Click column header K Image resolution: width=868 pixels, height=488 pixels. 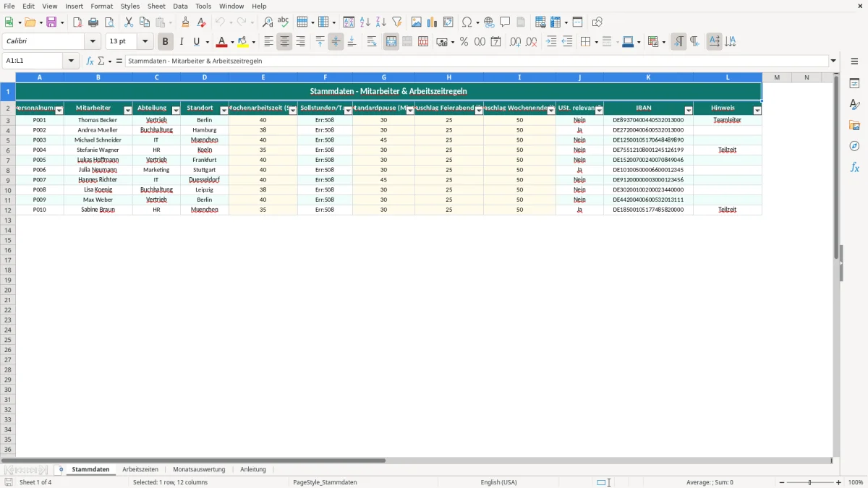pyautogui.click(x=648, y=77)
